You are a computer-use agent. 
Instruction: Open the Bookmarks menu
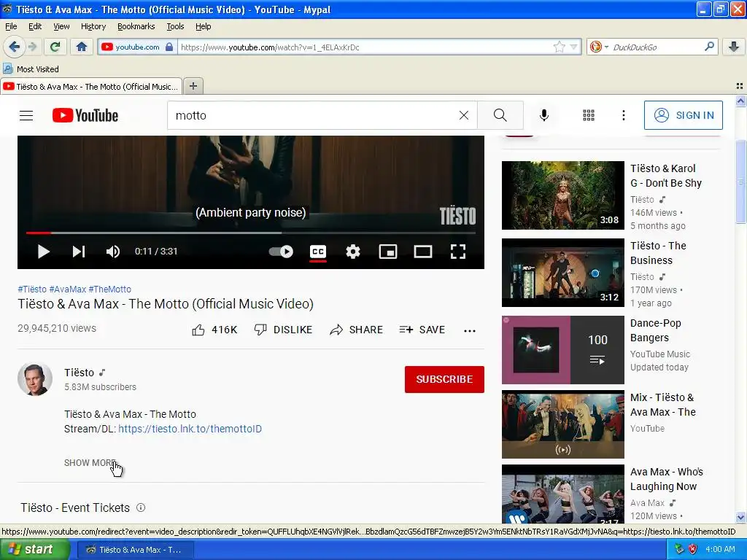pyautogui.click(x=136, y=26)
